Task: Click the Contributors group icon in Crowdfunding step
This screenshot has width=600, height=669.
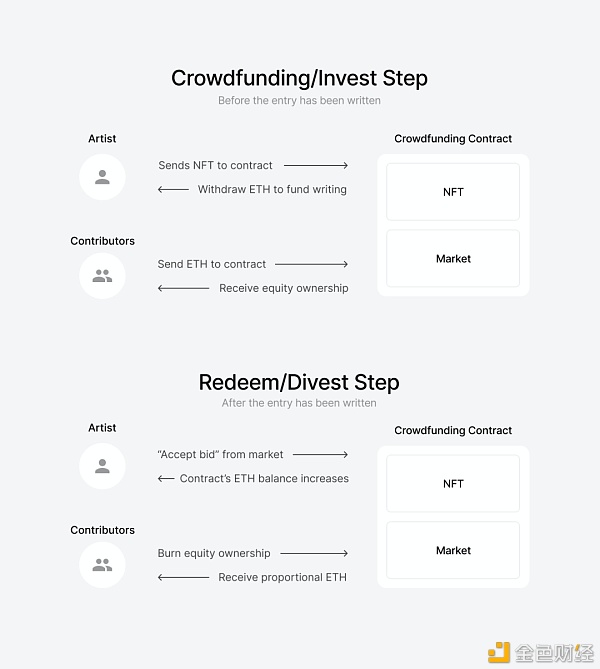Action: (x=102, y=276)
